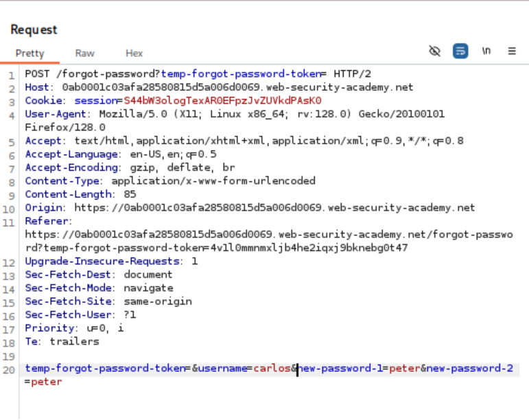
Task: Click the new-password-2 parameter name in the body
Action: click(470, 369)
